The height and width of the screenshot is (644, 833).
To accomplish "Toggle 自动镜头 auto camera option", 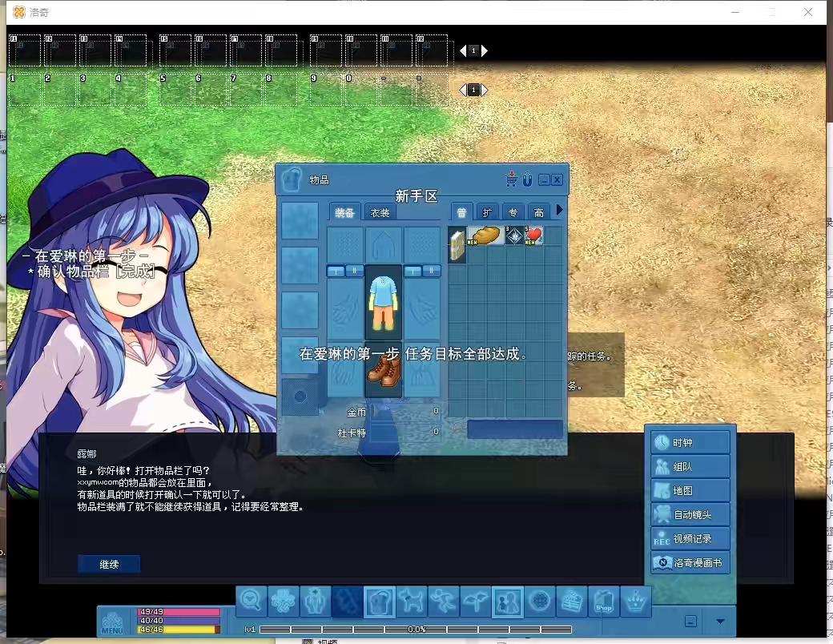I will tap(690, 514).
